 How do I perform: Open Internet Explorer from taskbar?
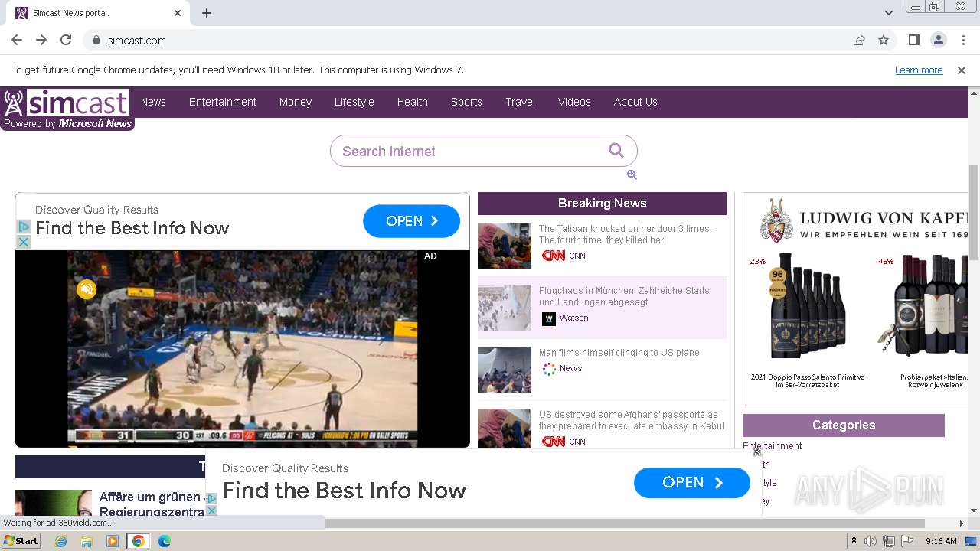click(x=61, y=541)
